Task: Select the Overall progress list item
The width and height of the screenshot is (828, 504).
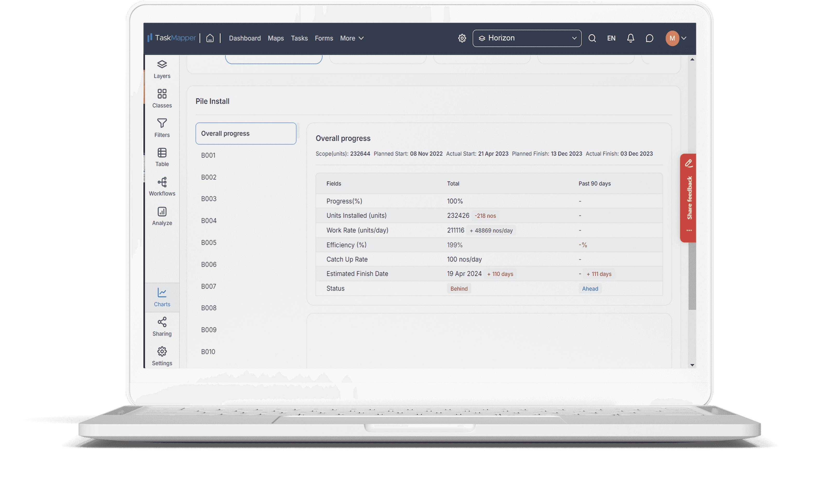Action: pyautogui.click(x=246, y=133)
